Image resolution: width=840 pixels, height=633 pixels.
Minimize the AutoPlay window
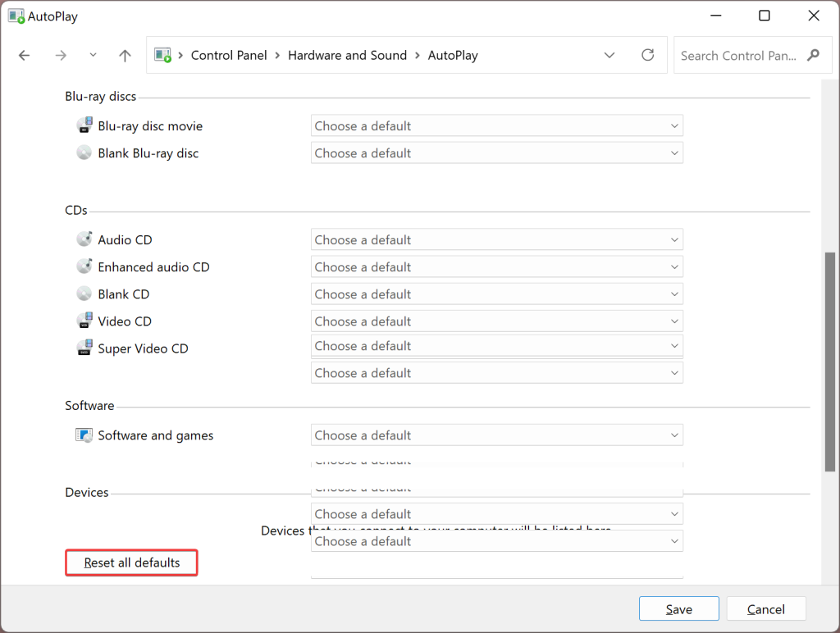pyautogui.click(x=715, y=16)
